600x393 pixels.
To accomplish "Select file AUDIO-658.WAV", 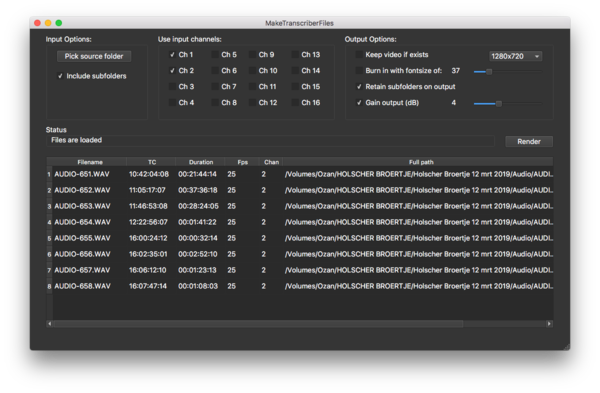I will click(x=82, y=286).
